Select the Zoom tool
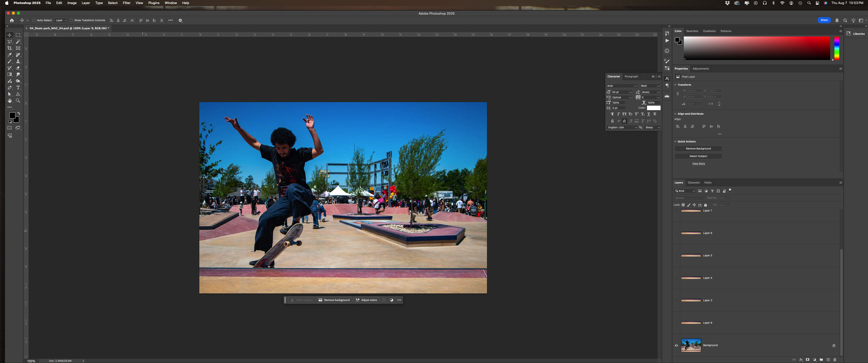 coord(18,101)
